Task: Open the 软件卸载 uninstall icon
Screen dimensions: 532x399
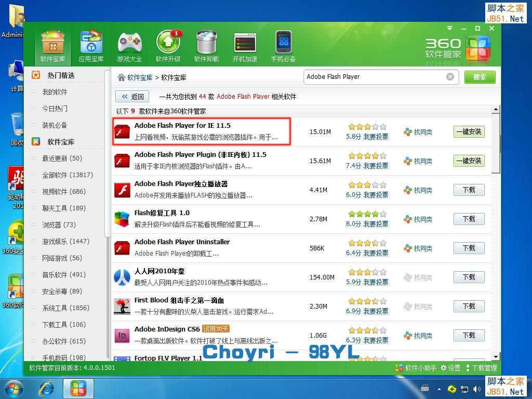Action: (x=206, y=44)
